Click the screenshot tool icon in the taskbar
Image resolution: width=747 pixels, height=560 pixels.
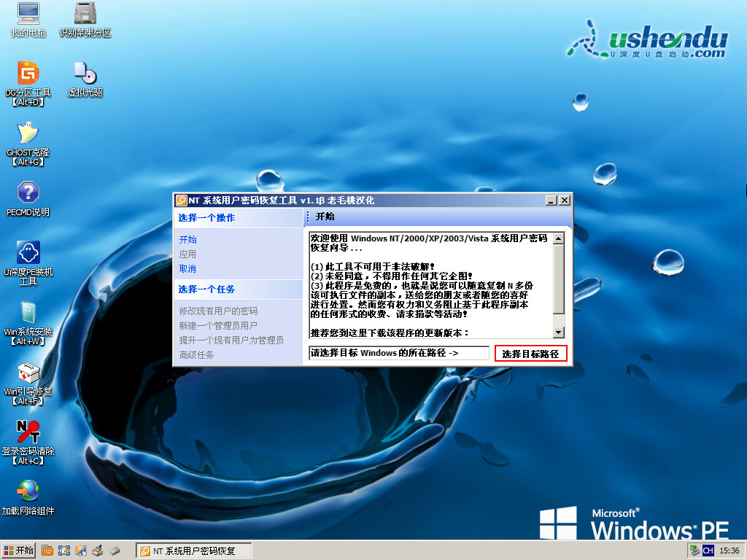(x=64, y=551)
